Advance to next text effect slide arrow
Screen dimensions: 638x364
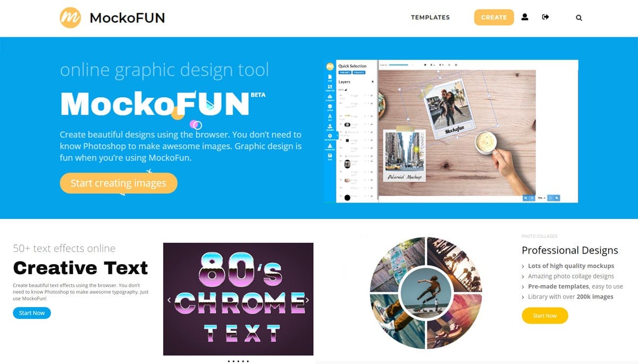pos(307,300)
